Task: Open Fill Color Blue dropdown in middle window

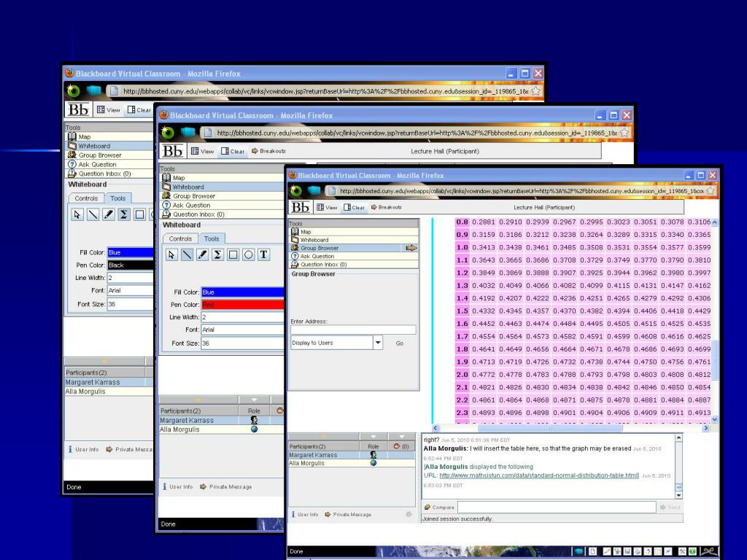Action: (x=242, y=292)
